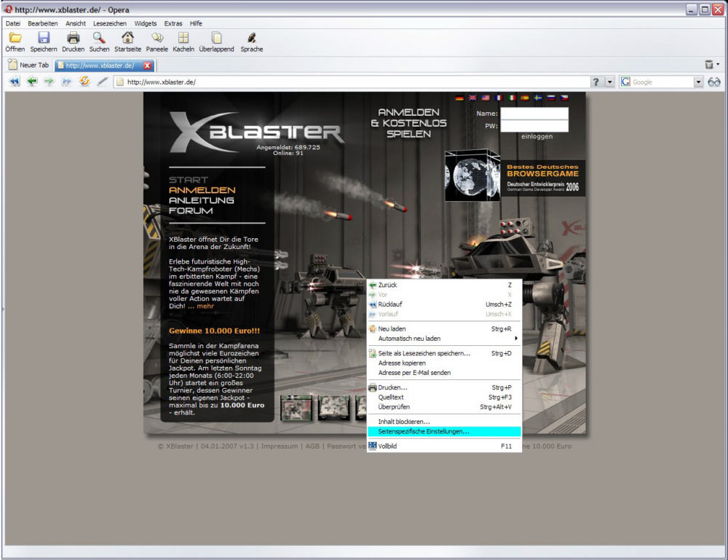Click the PW password input field
728x560 pixels.
(534, 126)
